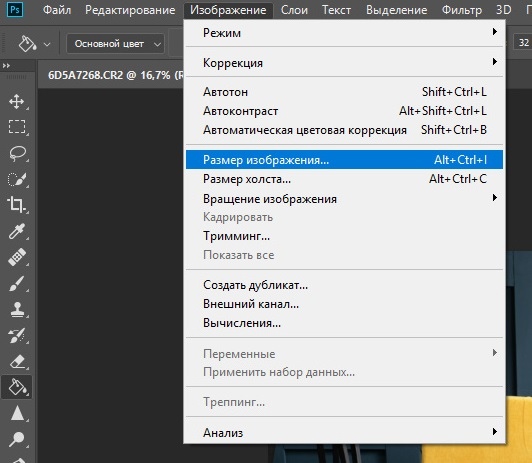
Task: Open the Редактирование menu
Action: pos(130,10)
